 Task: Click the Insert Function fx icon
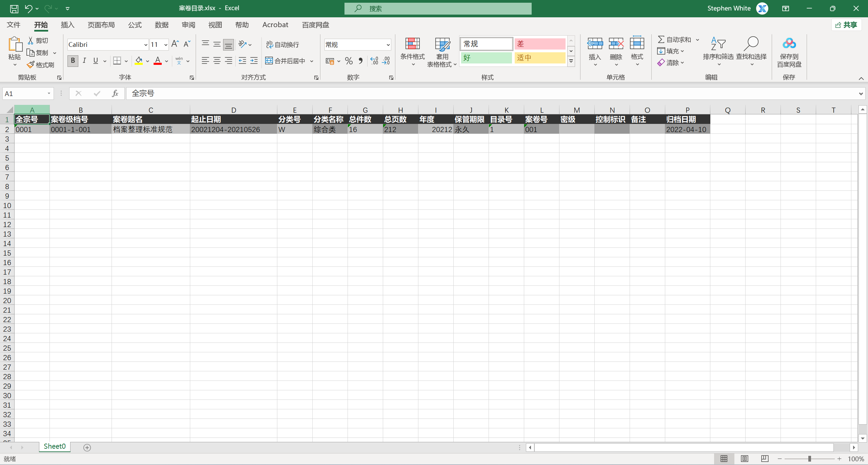click(115, 93)
